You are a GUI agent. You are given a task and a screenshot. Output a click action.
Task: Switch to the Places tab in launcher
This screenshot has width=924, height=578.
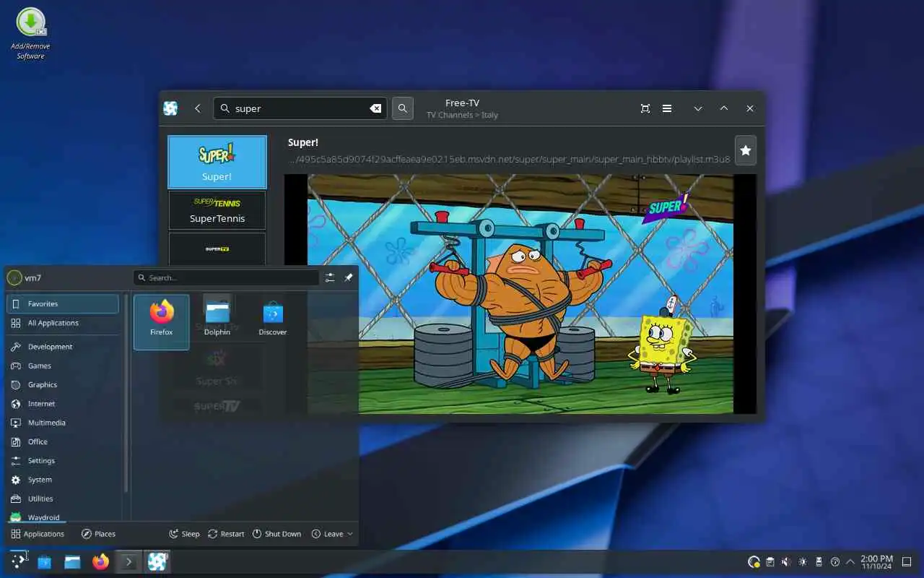click(x=98, y=534)
